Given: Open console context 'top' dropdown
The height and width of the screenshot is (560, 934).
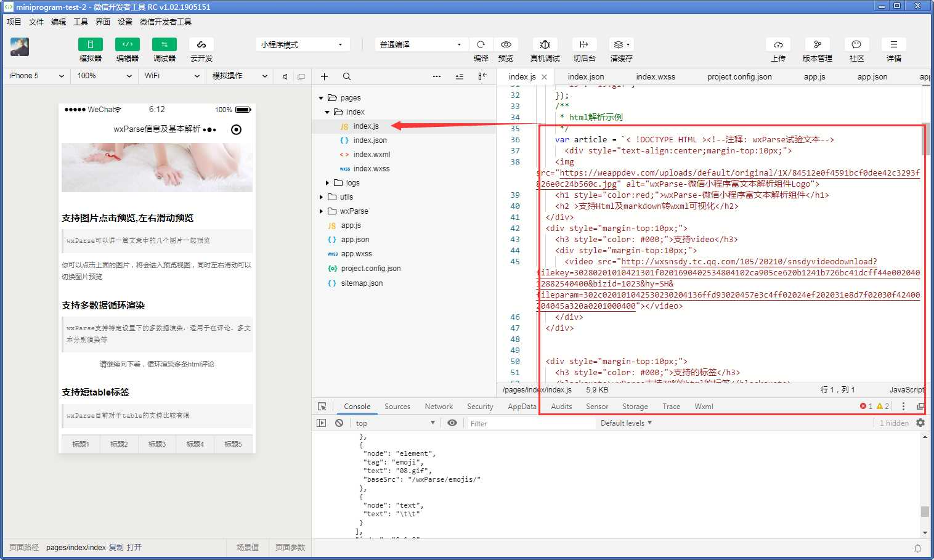Looking at the screenshot, I should click(395, 423).
